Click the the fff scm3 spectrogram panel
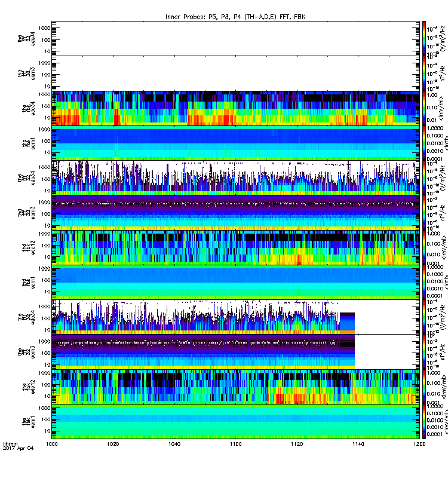Screen dimensions: 448x478 click(235, 352)
